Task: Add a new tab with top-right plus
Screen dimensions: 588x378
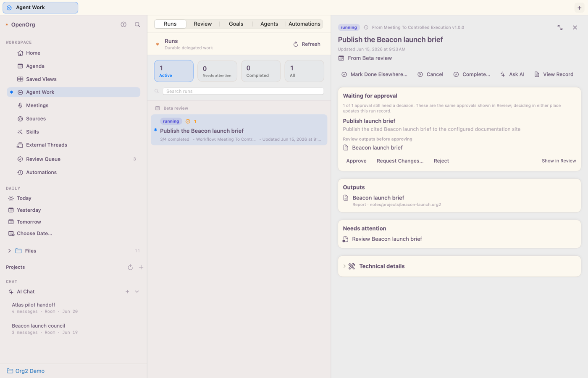Action: coord(580,8)
